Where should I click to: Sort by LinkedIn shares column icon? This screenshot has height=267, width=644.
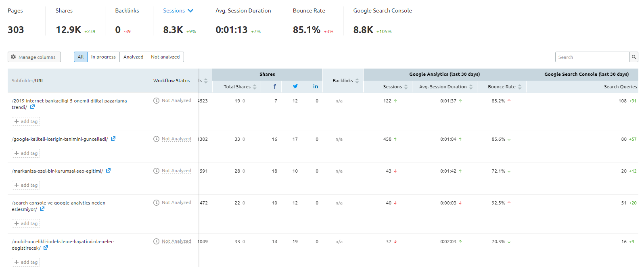click(x=316, y=86)
